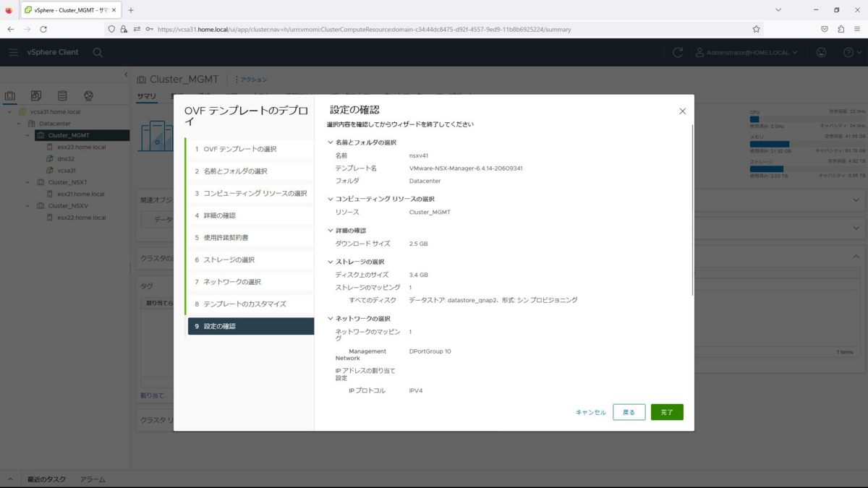The image size is (868, 488).
Task: Go to wizard step 2 名前とフォルダの選択
Action: pyautogui.click(x=250, y=171)
